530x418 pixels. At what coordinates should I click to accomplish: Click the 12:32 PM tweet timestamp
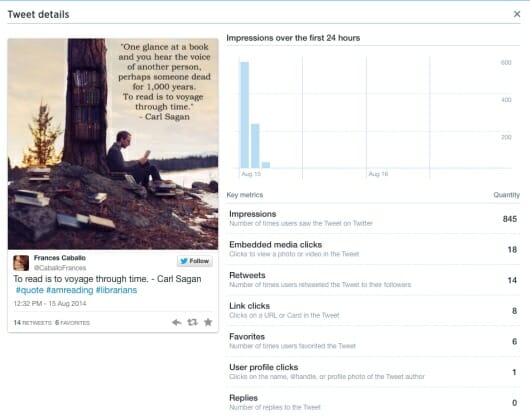[x=50, y=303]
